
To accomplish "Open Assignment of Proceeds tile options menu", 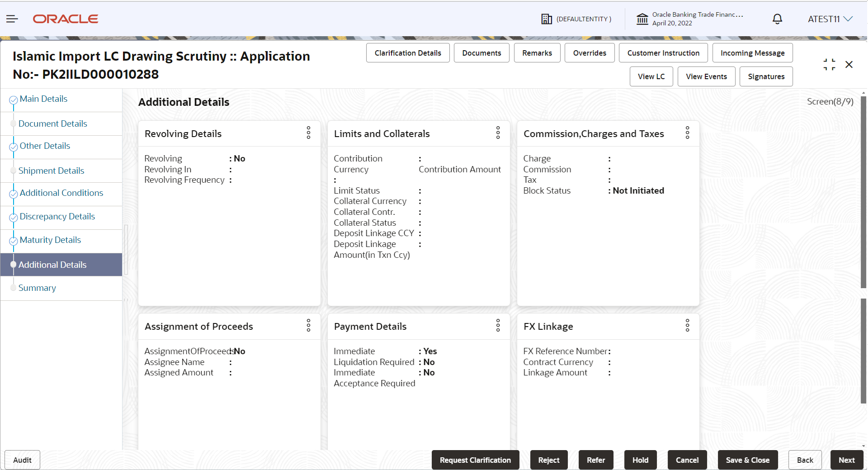I will tap(308, 326).
